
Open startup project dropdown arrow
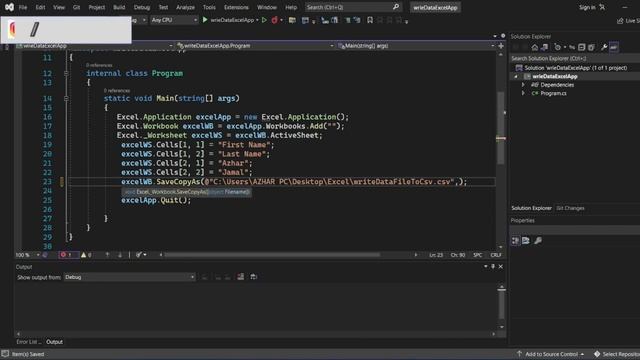click(257, 20)
